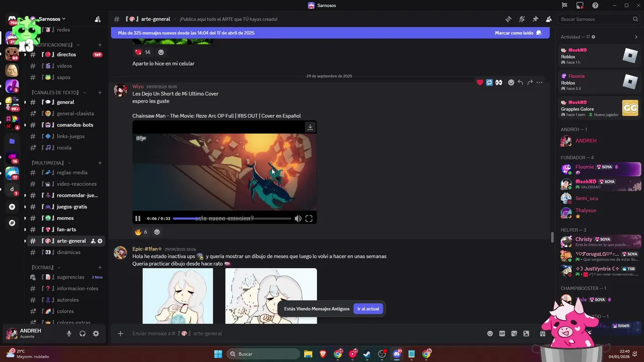Open the fan-arts channel
Viewport: 644px width, 362px height.
[x=66, y=229]
